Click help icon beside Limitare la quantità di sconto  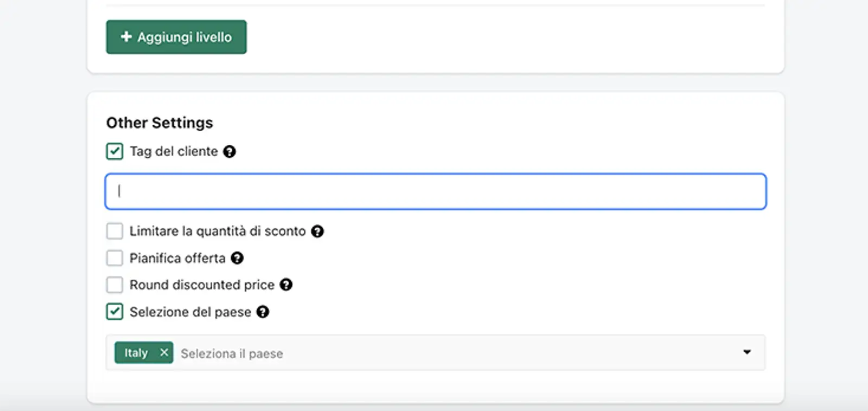(317, 232)
